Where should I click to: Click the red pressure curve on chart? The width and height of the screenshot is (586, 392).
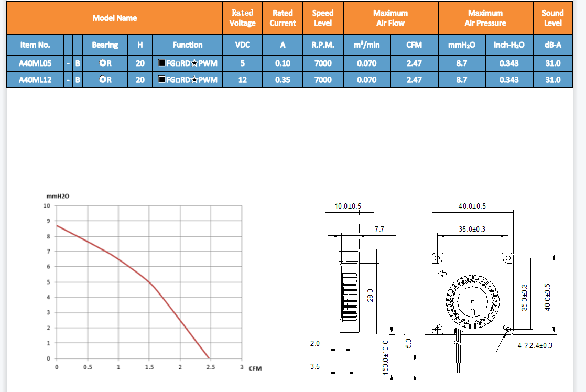click(150, 283)
